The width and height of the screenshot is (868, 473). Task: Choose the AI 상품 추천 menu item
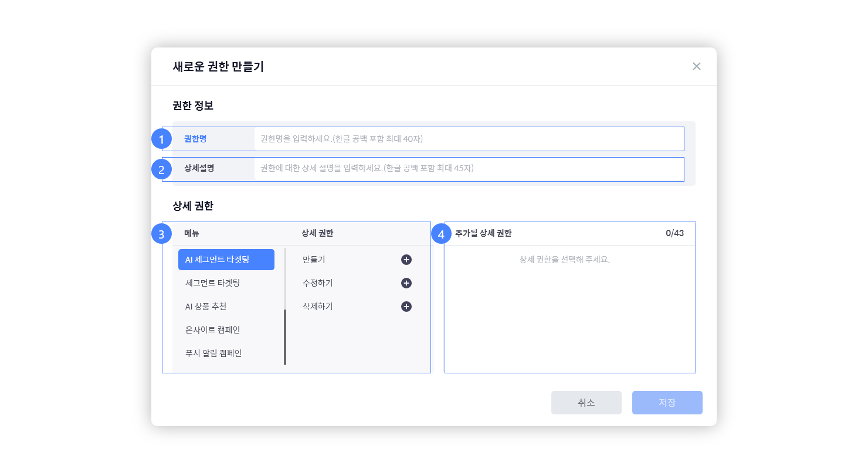tap(206, 307)
